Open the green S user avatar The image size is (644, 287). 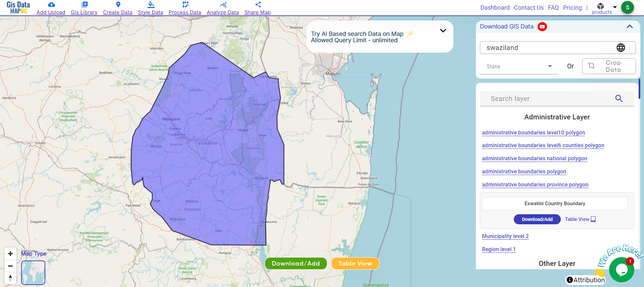[x=628, y=7]
